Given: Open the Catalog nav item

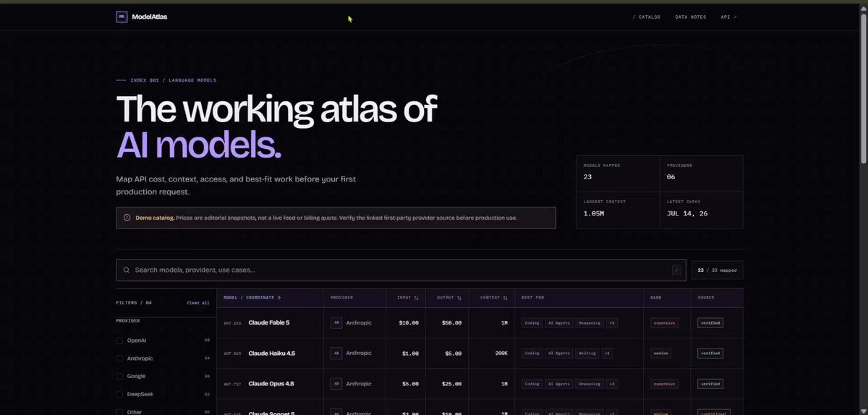Looking at the screenshot, I should coord(646,17).
